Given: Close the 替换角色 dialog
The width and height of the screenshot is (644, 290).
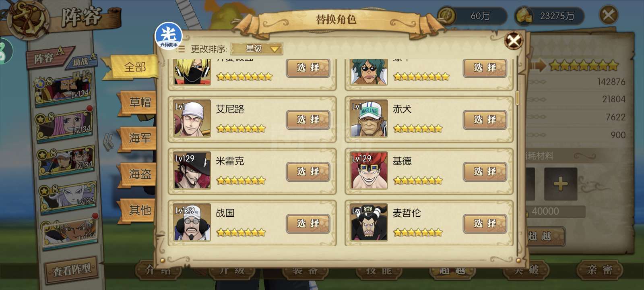Looking at the screenshot, I should pos(514,41).
